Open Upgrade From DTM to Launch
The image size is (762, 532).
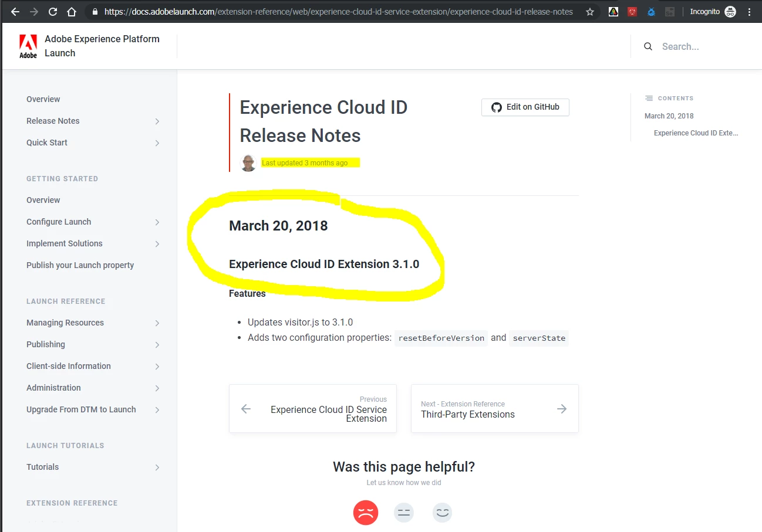click(81, 409)
